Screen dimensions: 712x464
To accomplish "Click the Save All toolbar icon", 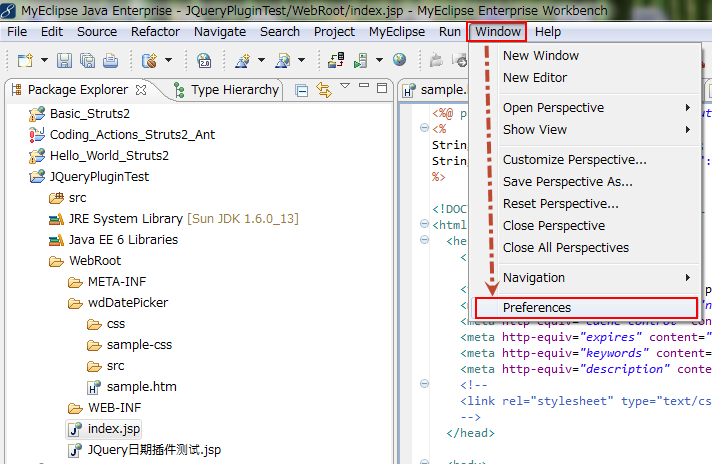I will (87, 60).
